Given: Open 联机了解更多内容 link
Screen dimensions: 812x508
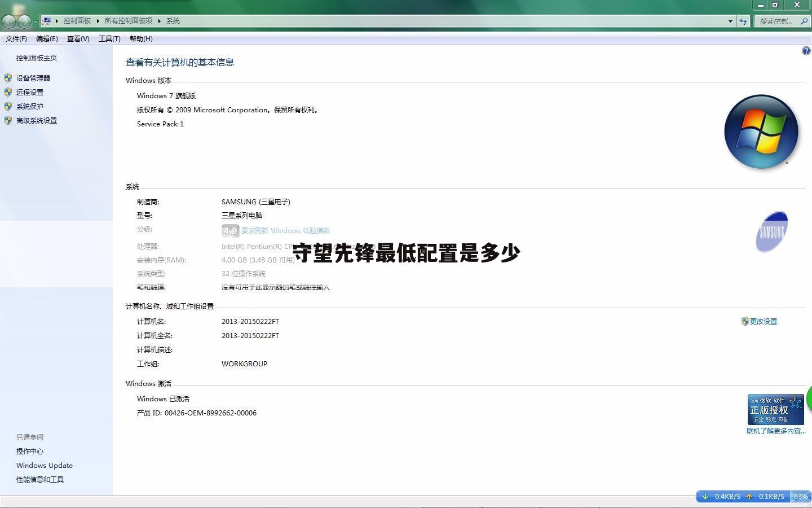Looking at the screenshot, I should [776, 431].
